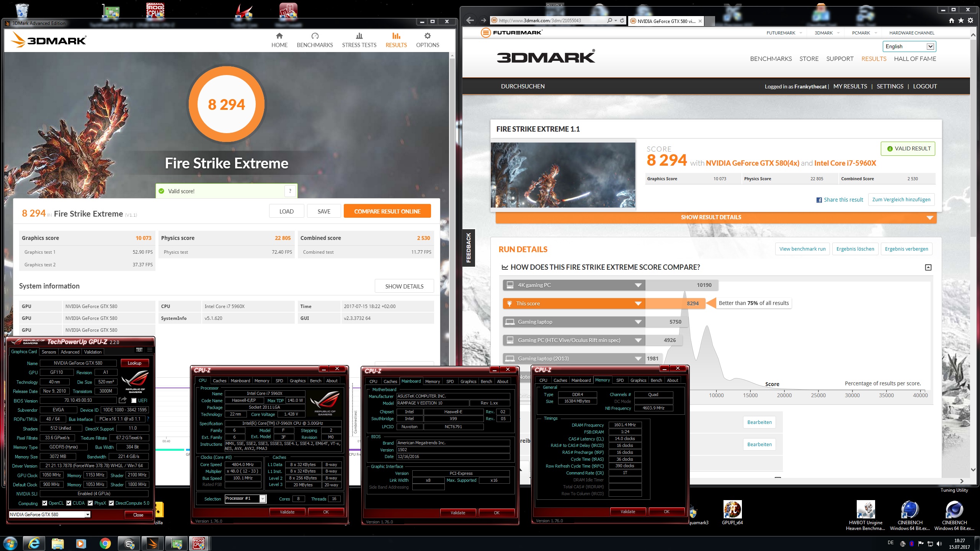The width and height of the screenshot is (980, 551).
Task: Toggle the CUDA checkbox in GPU-Z
Action: click(69, 503)
